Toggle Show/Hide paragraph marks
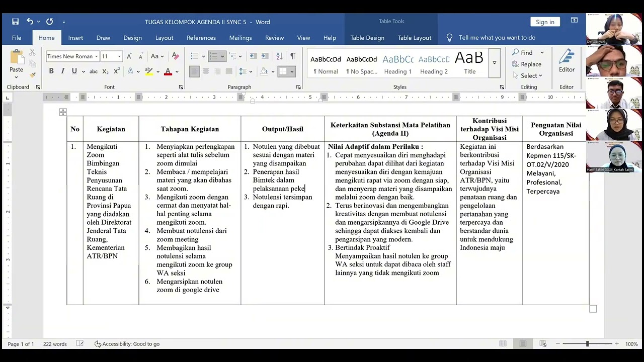This screenshot has height=362, width=644. [293, 56]
